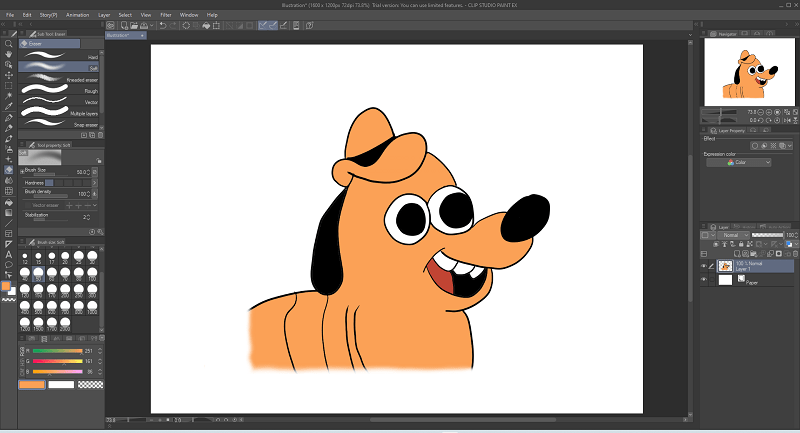Toggle Snap to Ruler in command bar

click(263, 26)
